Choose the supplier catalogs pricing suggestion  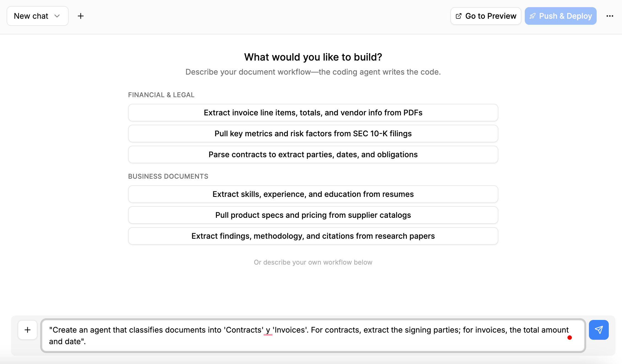[313, 215]
